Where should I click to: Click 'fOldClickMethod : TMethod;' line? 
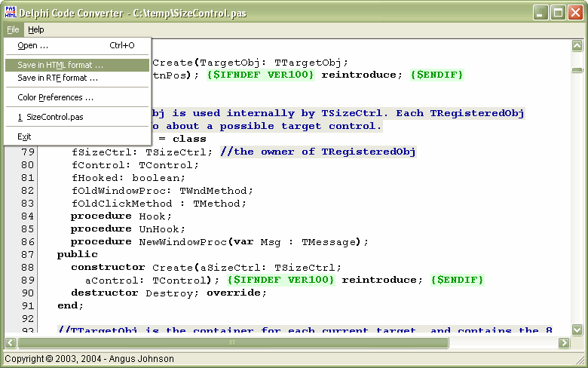pyautogui.click(x=159, y=204)
